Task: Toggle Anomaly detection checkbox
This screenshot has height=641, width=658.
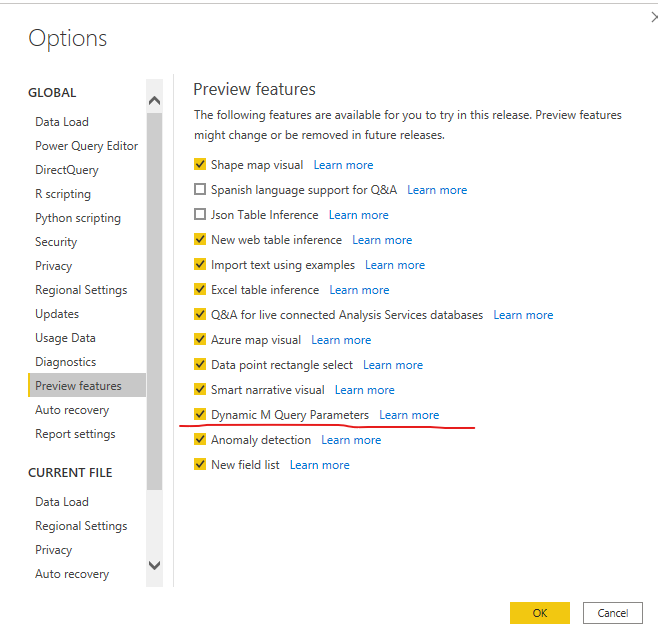Action: [200, 439]
